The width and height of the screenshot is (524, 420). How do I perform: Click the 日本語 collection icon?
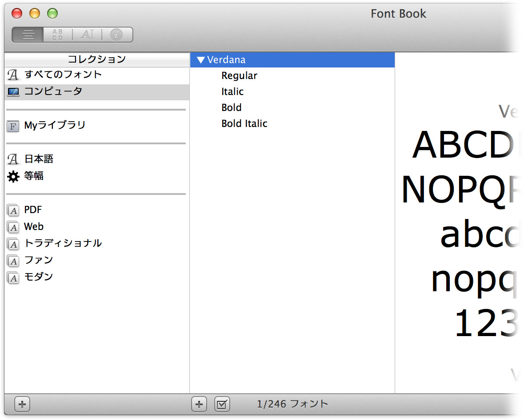pos(13,159)
